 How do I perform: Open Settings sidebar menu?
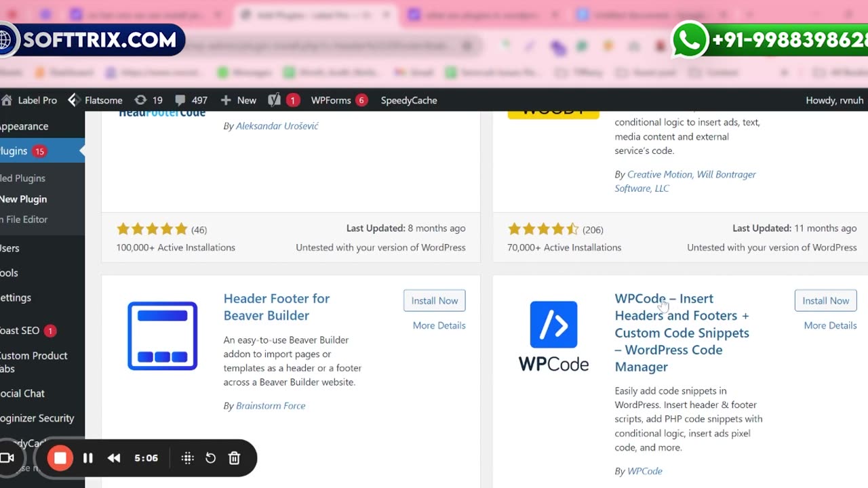(16, 298)
